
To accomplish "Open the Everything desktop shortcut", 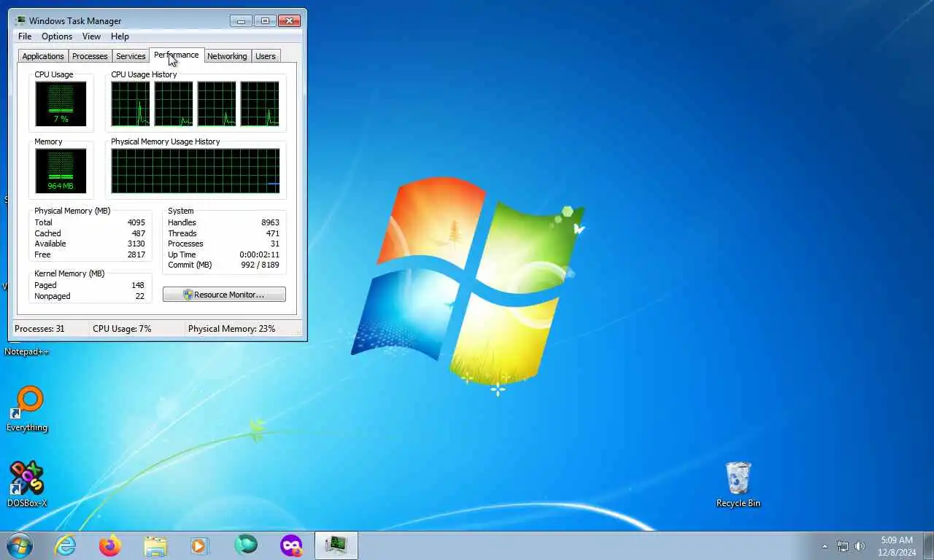I will 27,408.
